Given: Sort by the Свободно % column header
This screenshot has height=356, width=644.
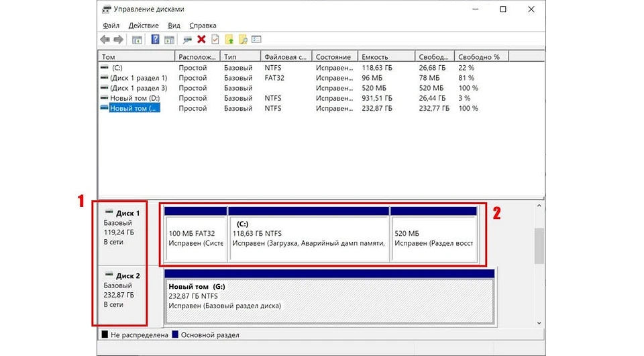Looking at the screenshot, I should tap(482, 56).
